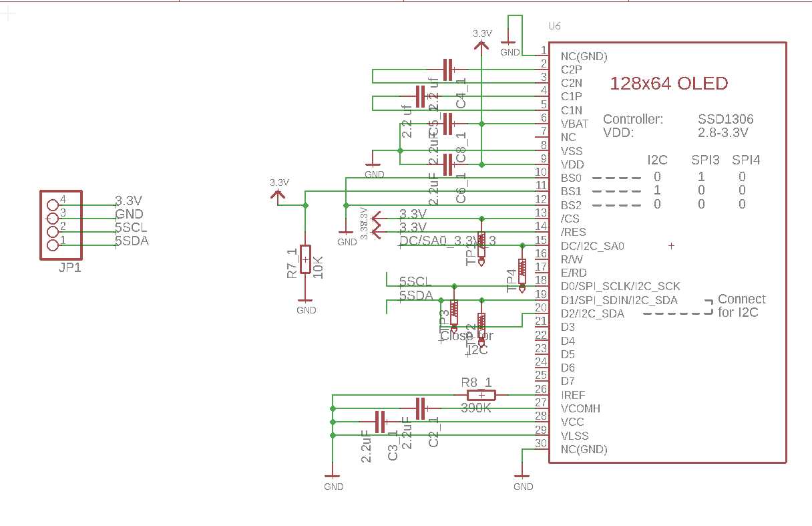This screenshot has width=812, height=526.
Task: Select GND symbol below resistor R7_1
Action: pos(305,300)
